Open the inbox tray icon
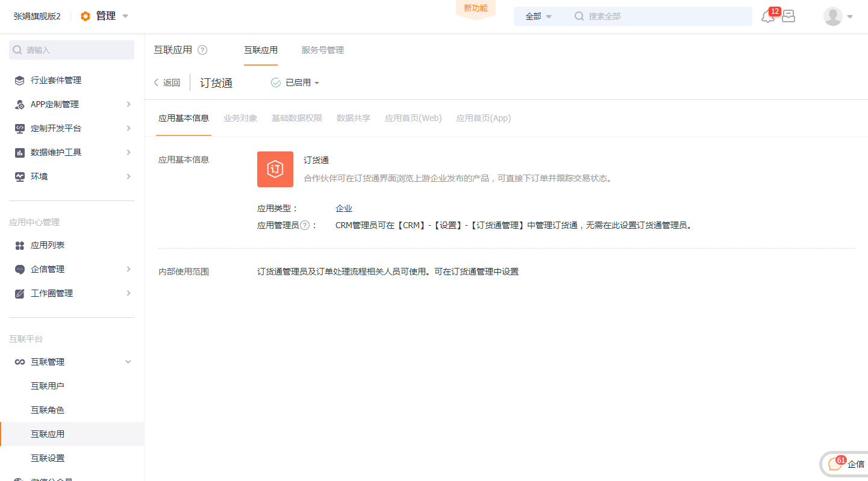 click(x=788, y=16)
